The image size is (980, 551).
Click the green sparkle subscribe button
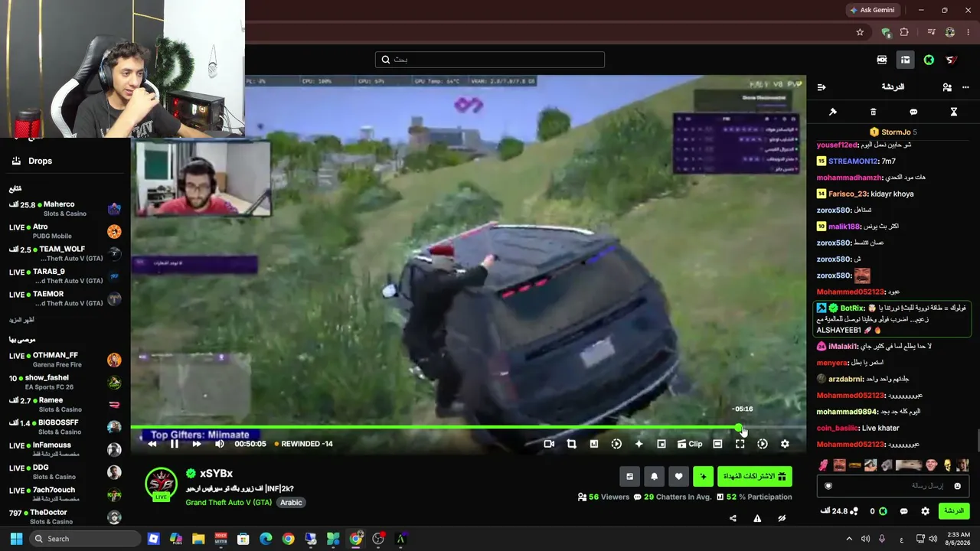703,477
